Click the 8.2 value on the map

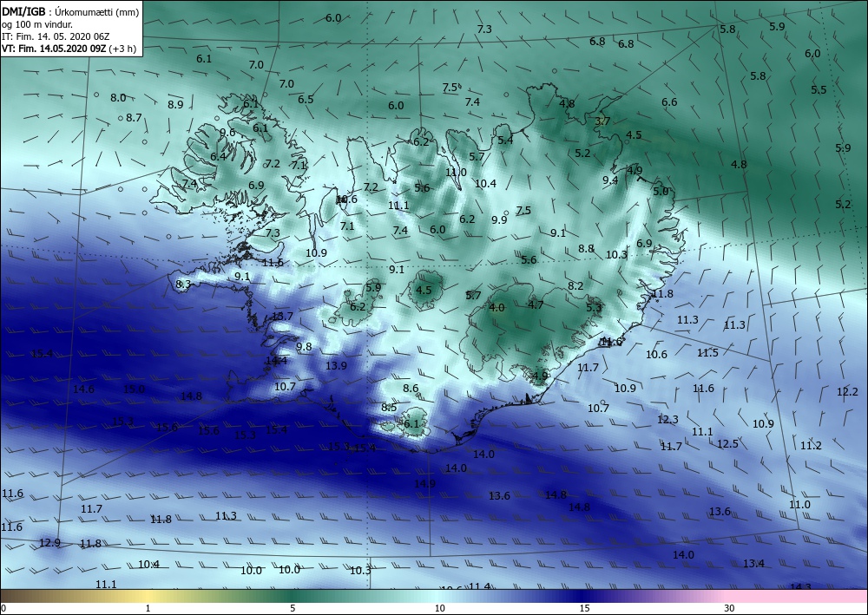click(x=575, y=286)
